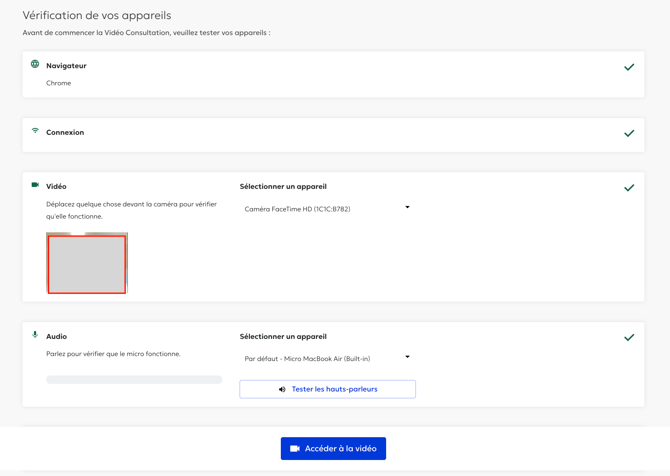Click the Chrome browser name text
The height and width of the screenshot is (476, 670).
click(59, 83)
